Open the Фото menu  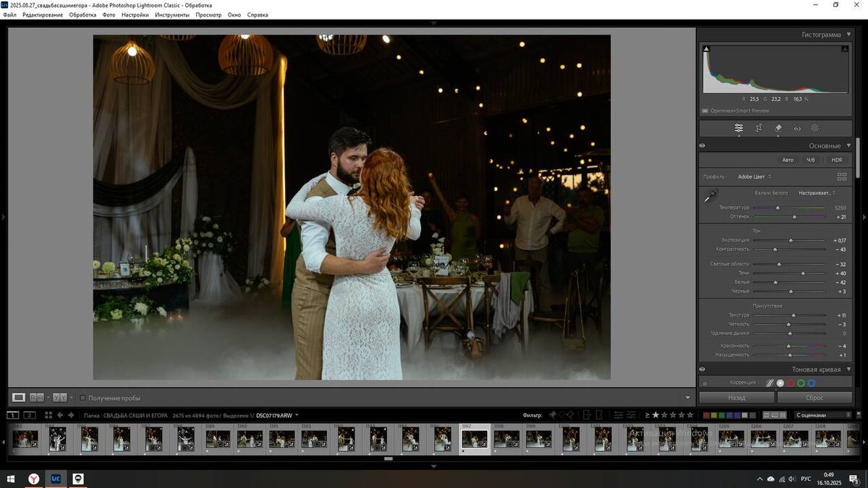pos(109,14)
